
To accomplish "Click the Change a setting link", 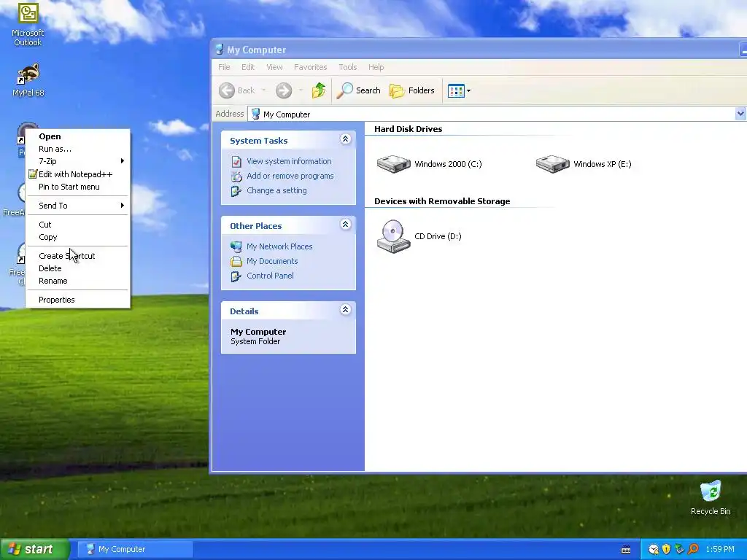I will [x=276, y=190].
